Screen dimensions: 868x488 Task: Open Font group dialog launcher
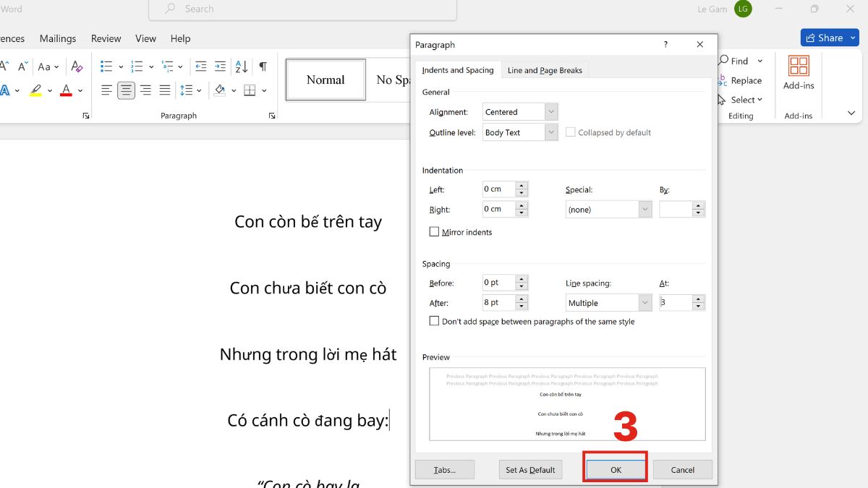pos(86,116)
